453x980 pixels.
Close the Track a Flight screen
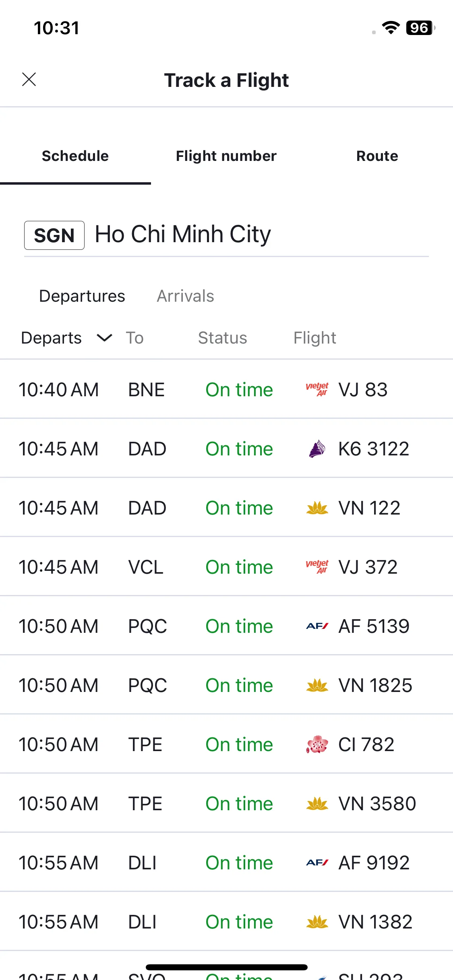(x=29, y=79)
